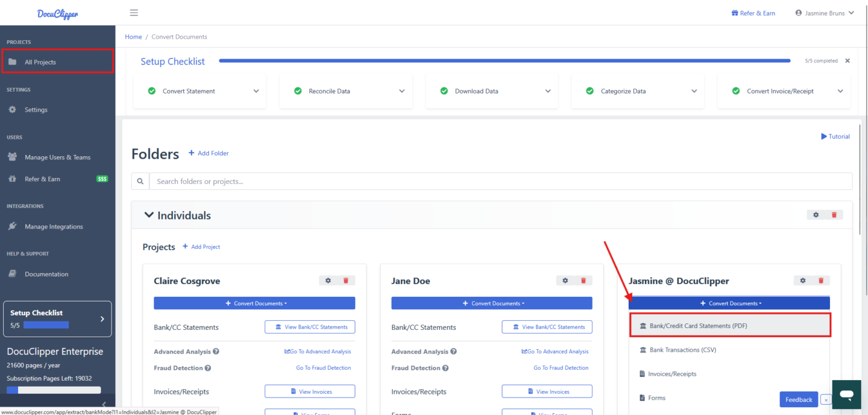
Task: Click the search magnifier icon
Action: pyautogui.click(x=140, y=182)
